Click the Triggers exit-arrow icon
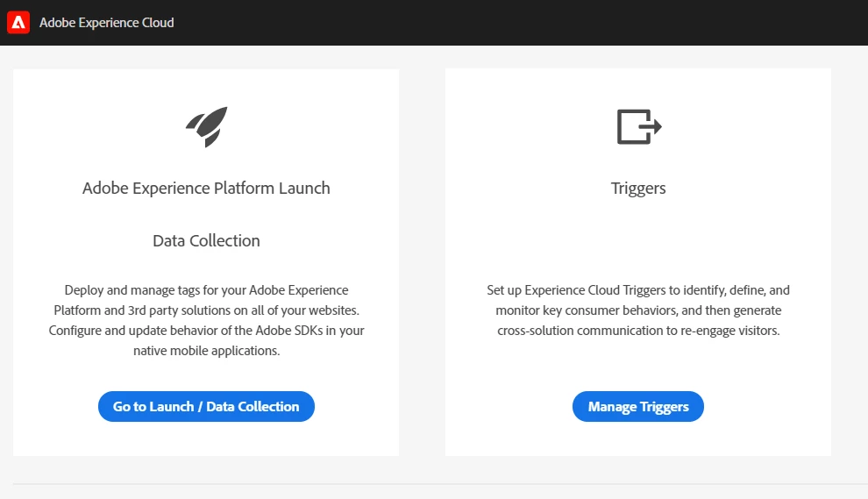Image resolution: width=868 pixels, height=499 pixels. point(639,127)
